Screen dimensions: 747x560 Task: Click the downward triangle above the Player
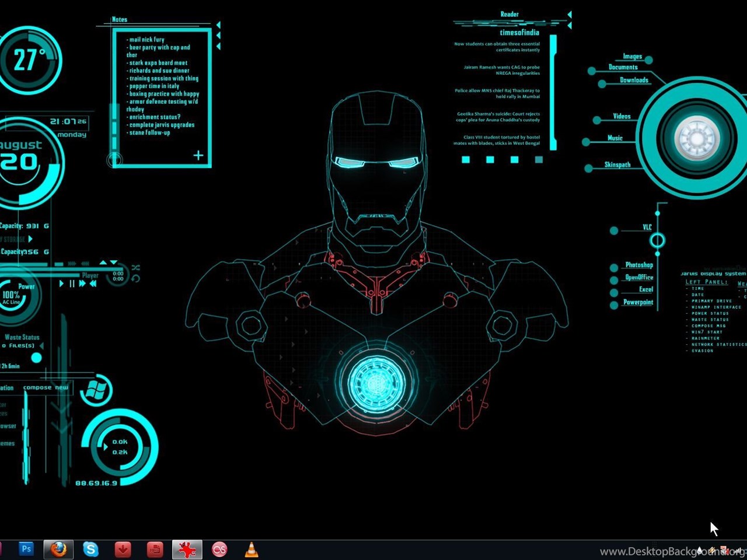click(114, 262)
